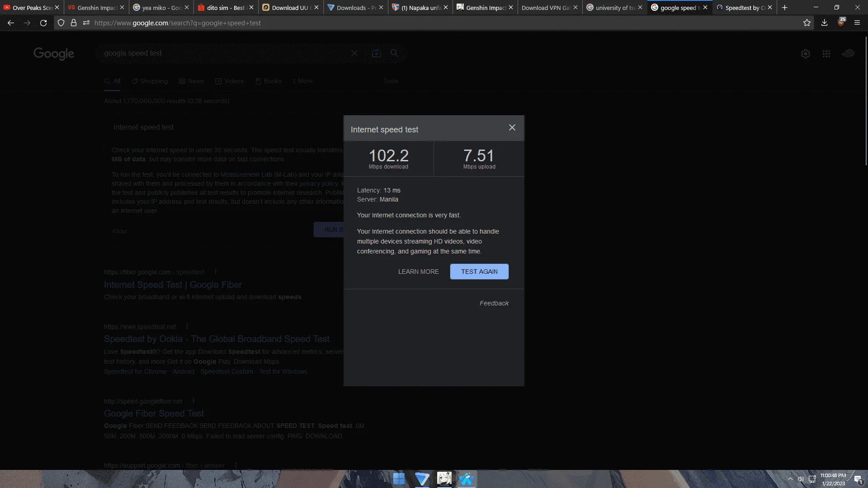Click the extension icon with badge 25
This screenshot has width=868, height=488.
coord(841,22)
